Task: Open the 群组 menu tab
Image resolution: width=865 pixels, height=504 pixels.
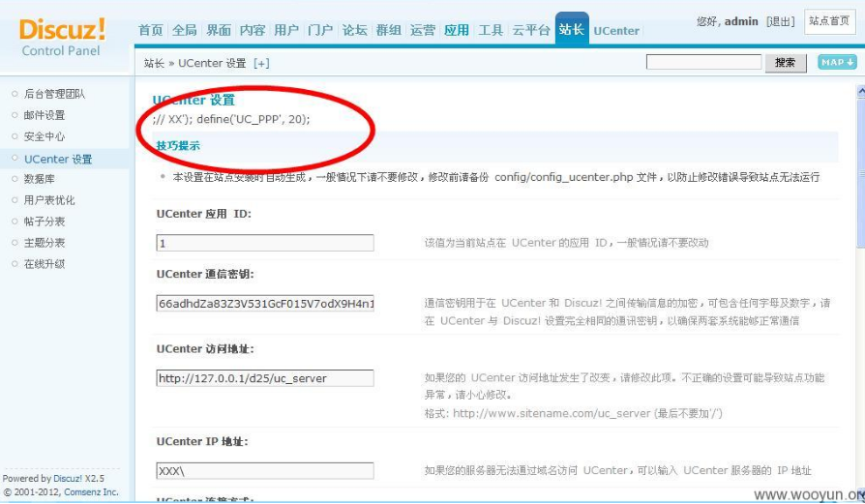Action: (x=388, y=30)
